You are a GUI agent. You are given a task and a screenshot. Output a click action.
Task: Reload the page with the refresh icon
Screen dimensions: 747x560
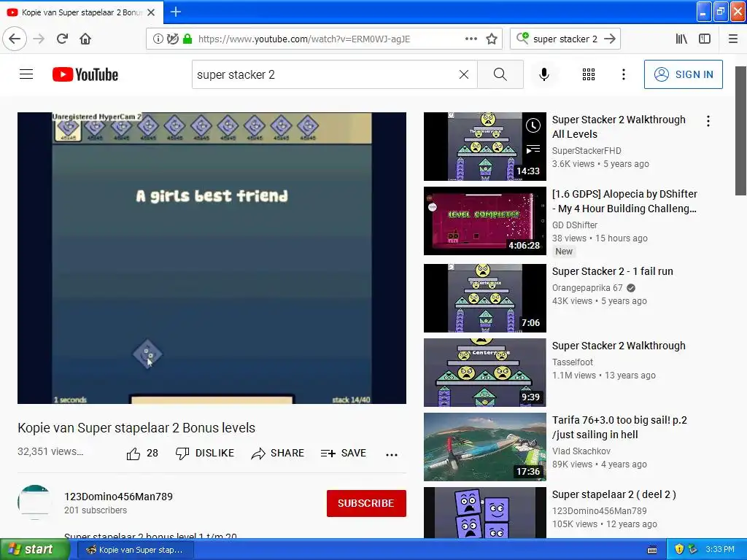pyautogui.click(x=62, y=39)
